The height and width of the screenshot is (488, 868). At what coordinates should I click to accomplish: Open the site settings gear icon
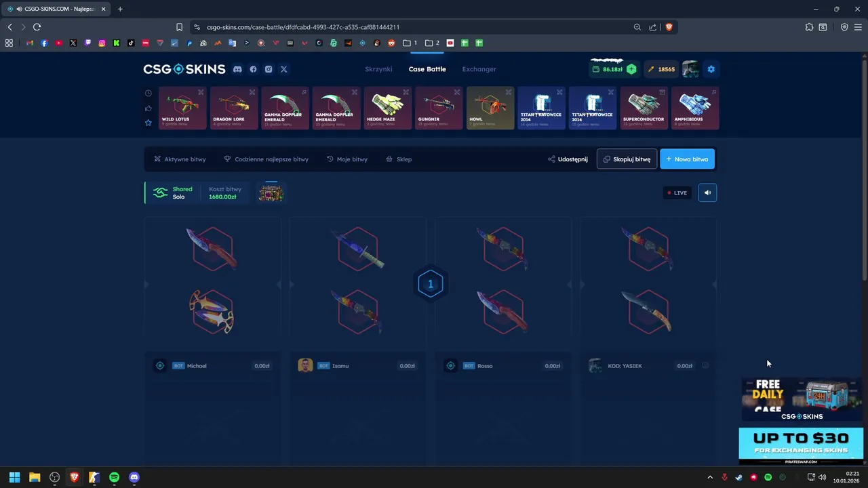click(x=711, y=69)
